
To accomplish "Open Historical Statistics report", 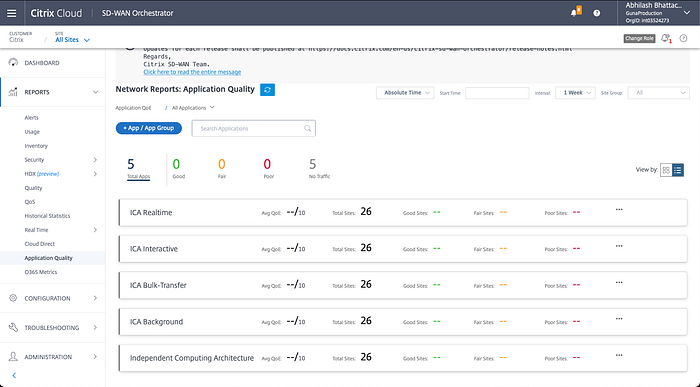I will (x=47, y=216).
